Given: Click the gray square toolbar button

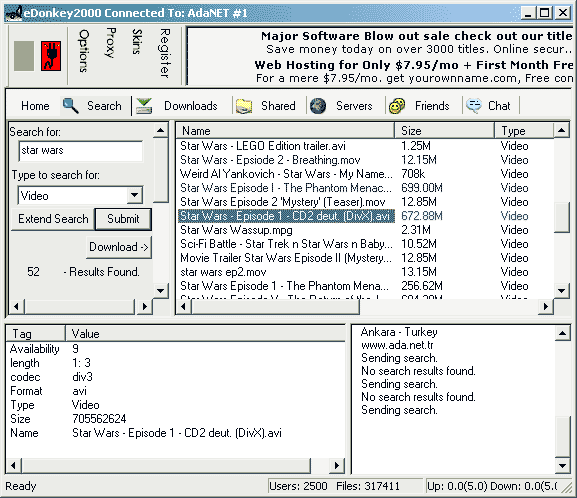Looking at the screenshot, I should [x=24, y=56].
